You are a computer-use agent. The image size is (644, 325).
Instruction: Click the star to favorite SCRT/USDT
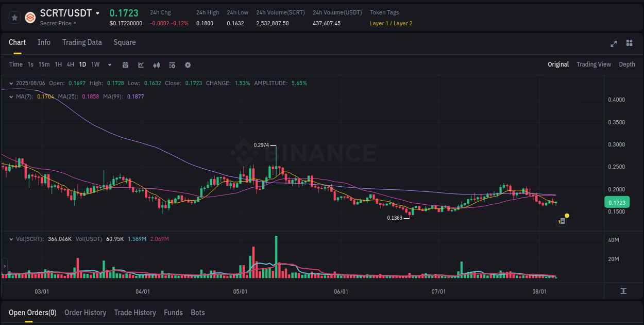[14, 17]
